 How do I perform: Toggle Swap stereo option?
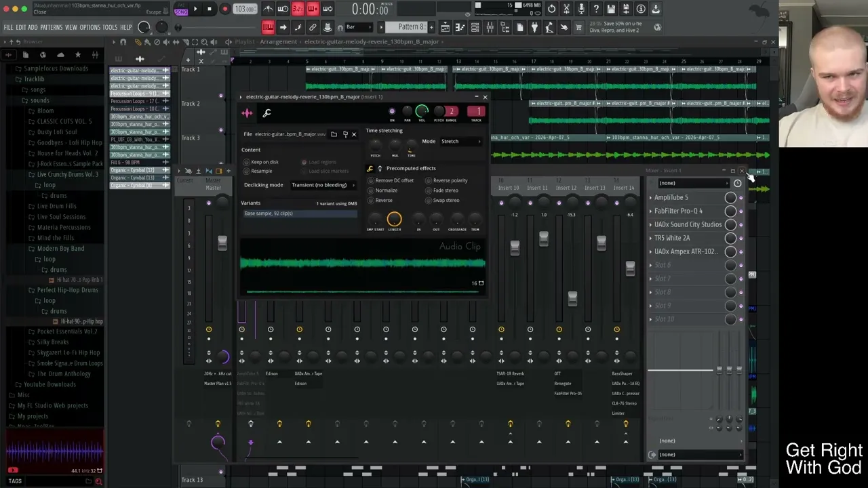(429, 201)
